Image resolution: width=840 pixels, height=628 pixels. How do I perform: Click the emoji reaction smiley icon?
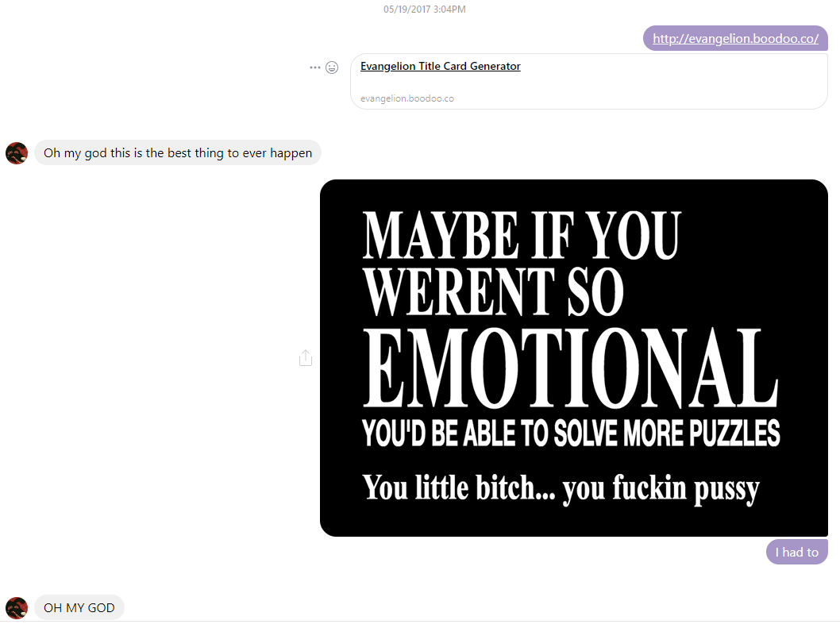click(332, 67)
